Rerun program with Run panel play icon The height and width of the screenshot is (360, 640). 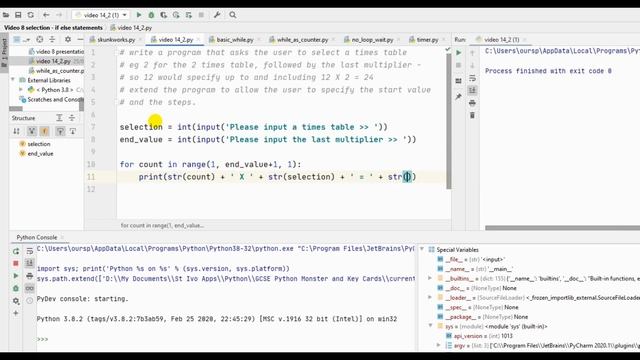coord(458,53)
